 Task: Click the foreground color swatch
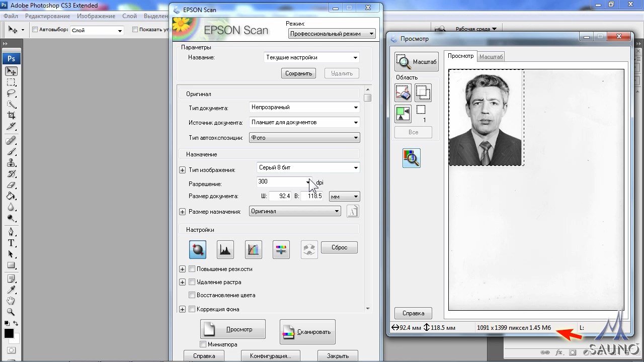point(9,334)
